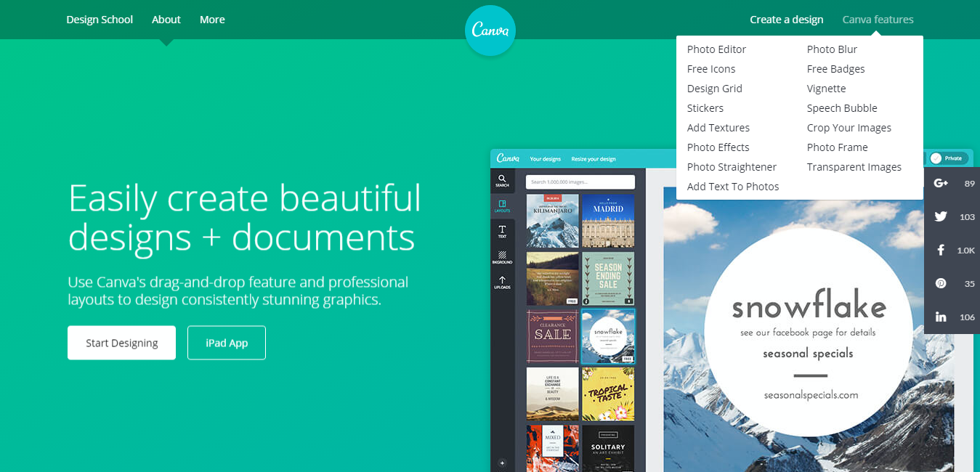This screenshot has width=980, height=472.
Task: Expand the About menu
Action: coord(166,20)
